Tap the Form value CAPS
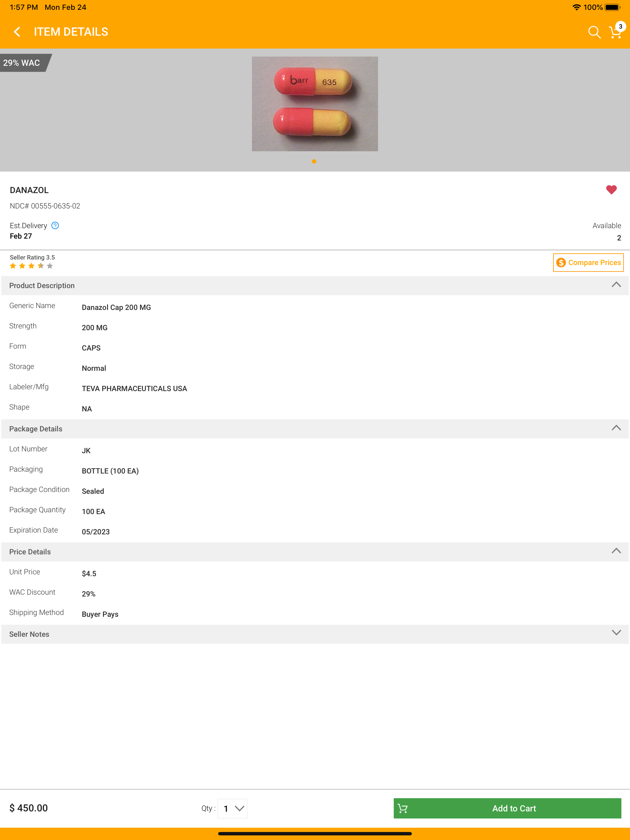 tap(91, 348)
